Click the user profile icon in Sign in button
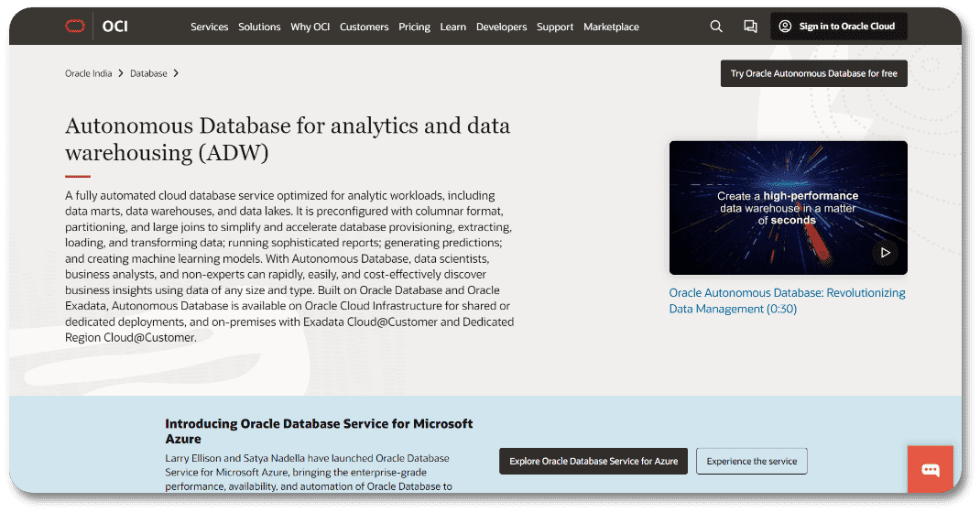 (785, 27)
